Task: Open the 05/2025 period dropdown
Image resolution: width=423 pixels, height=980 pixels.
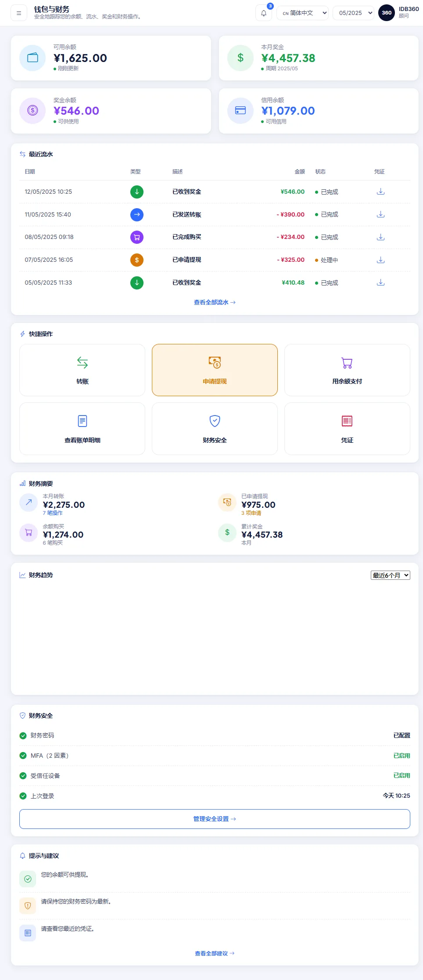Action: (354, 13)
